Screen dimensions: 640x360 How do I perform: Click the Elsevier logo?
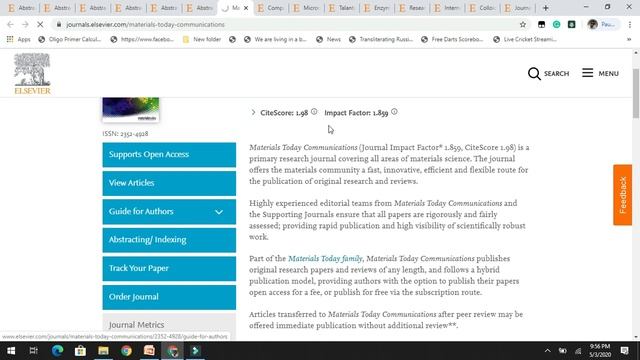coord(32,73)
